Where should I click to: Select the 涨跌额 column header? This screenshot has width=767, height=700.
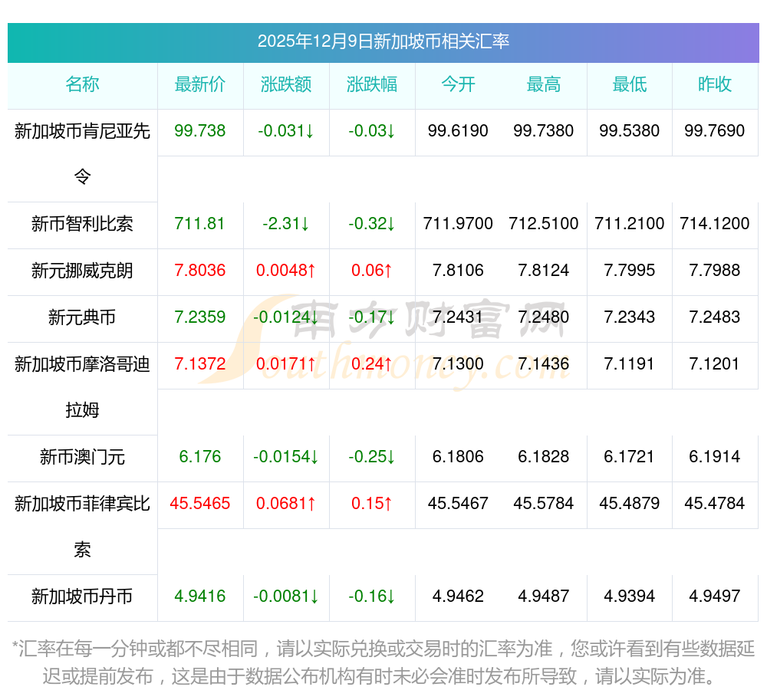pos(286,85)
